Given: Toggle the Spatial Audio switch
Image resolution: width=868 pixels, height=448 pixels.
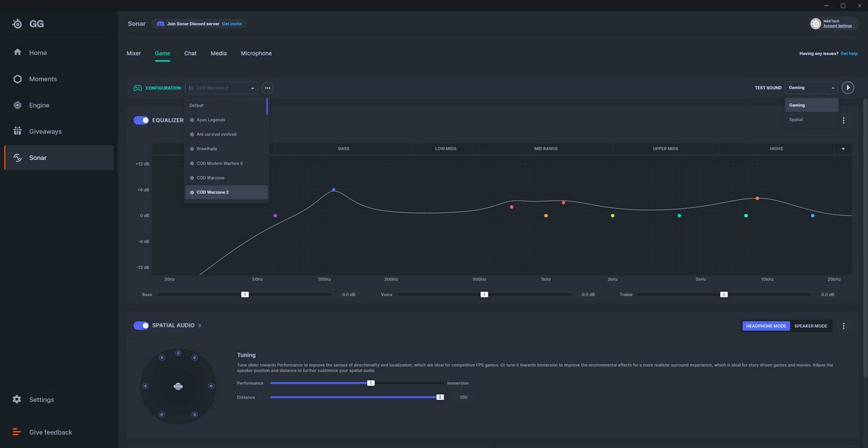Looking at the screenshot, I should [x=141, y=325].
